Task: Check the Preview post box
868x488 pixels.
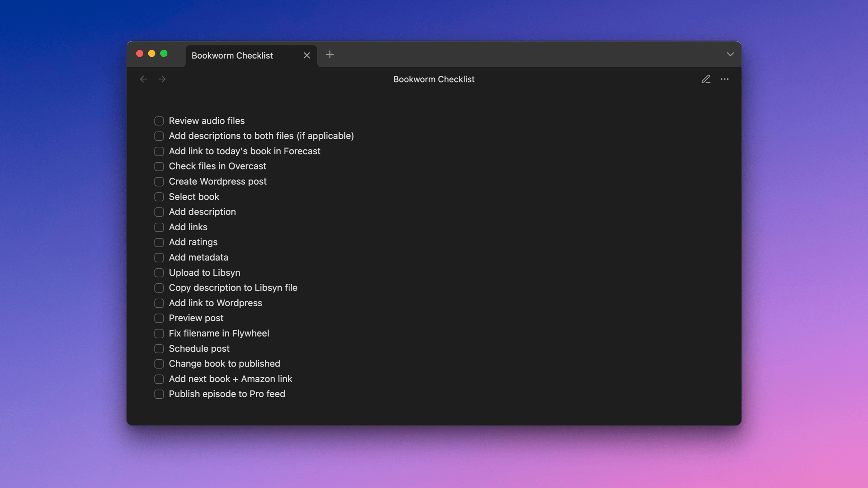Action: 159,318
